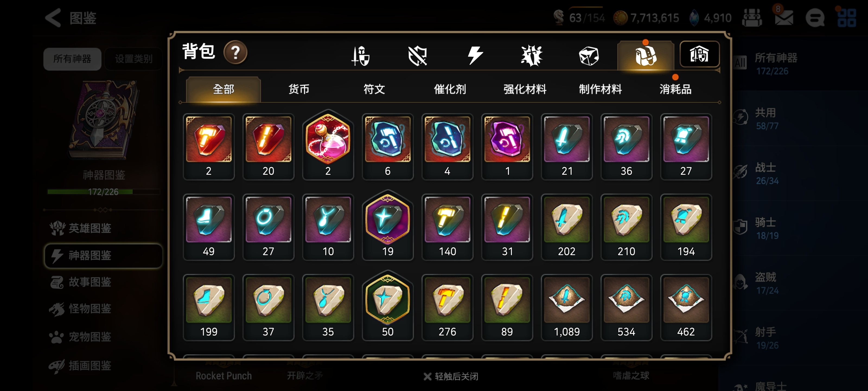Image resolution: width=868 pixels, height=391 pixels.
Task: Select the weapon and shield category icon
Action: pos(360,55)
